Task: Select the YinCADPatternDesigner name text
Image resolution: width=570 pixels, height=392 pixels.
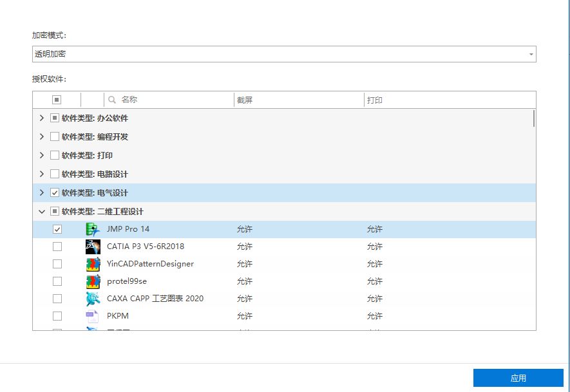Action: [x=150, y=264]
